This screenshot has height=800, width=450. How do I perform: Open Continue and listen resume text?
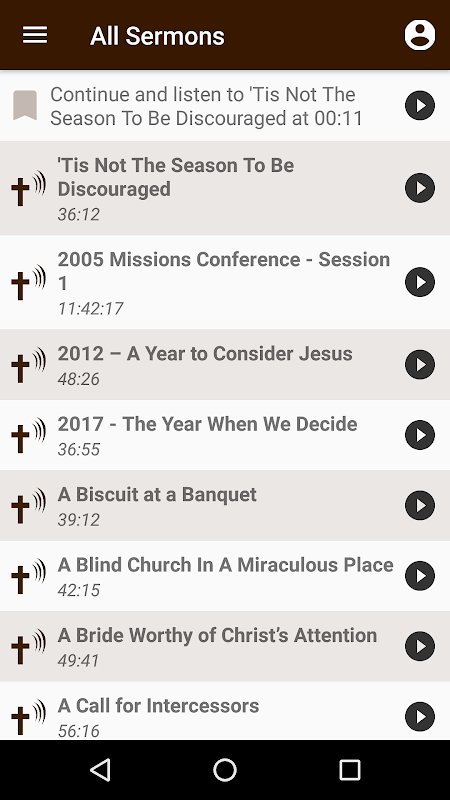(207, 106)
